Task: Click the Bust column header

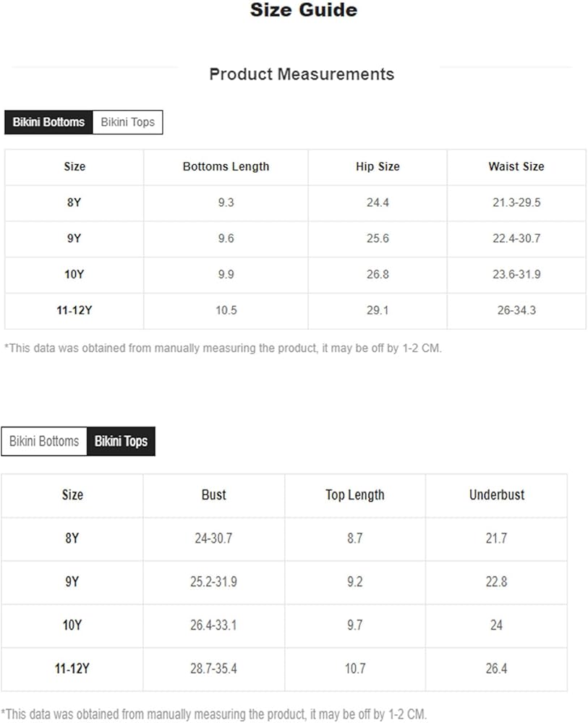Action: pyautogui.click(x=214, y=495)
